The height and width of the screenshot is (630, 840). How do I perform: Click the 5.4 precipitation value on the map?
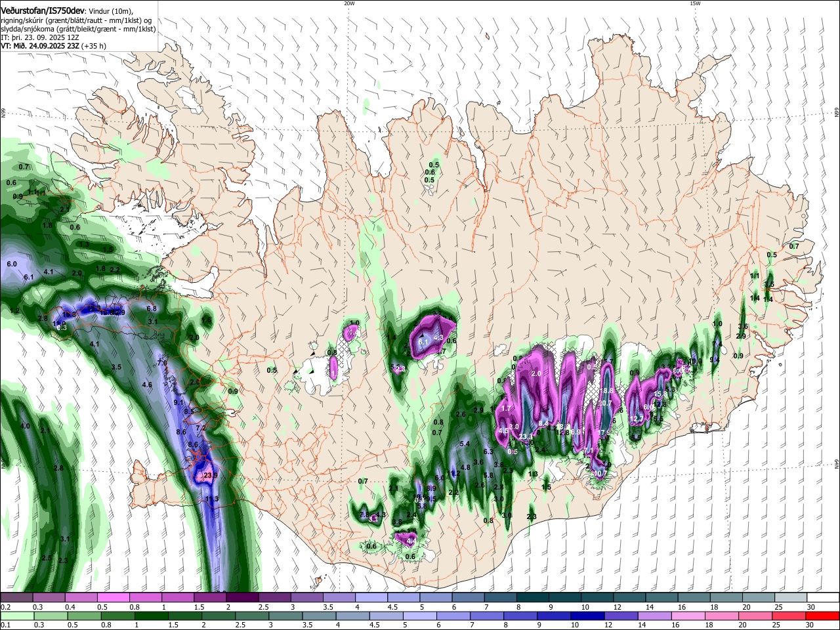465,444
